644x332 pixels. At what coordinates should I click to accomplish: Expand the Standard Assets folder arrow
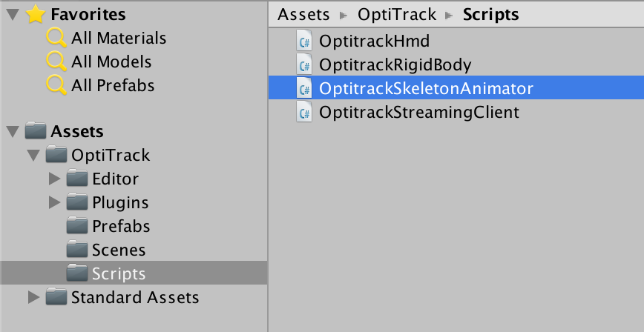pos(33,298)
